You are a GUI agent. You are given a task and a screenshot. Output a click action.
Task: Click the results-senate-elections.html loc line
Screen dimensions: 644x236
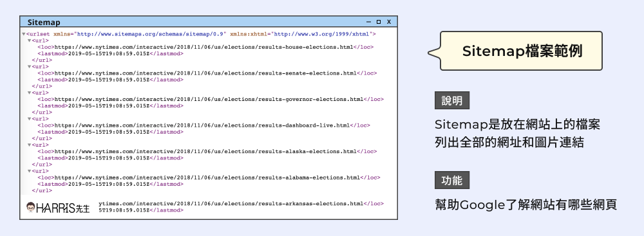[207, 73]
